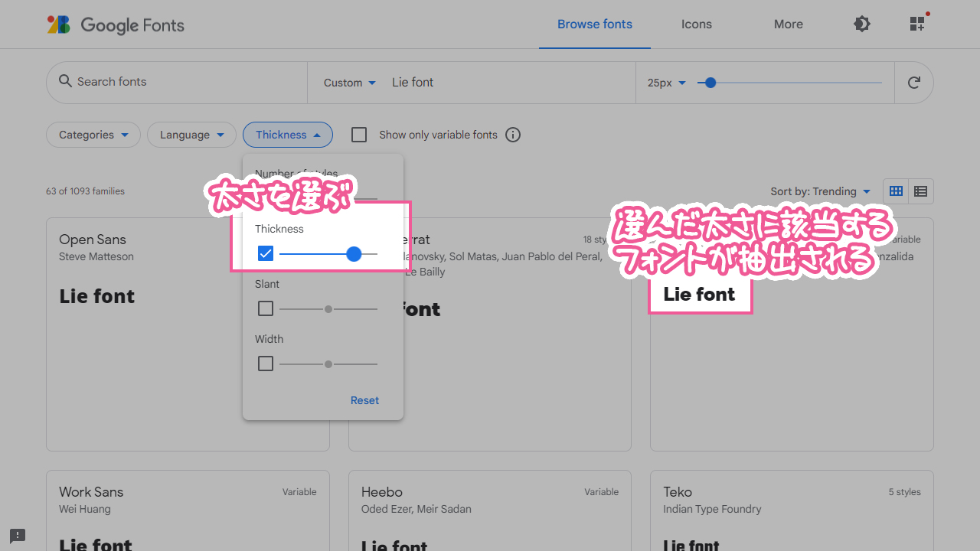Switch to list view layout

click(921, 191)
